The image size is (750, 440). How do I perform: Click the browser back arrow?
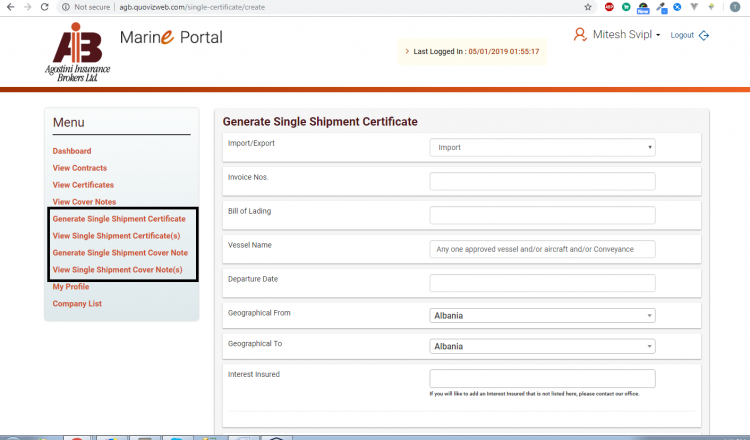(11, 6)
